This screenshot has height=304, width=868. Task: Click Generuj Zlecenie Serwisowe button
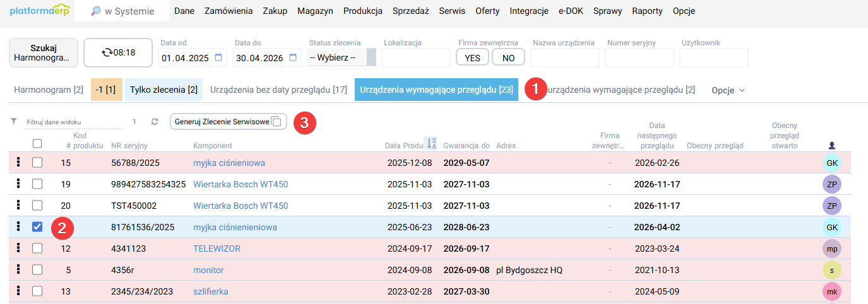click(x=228, y=122)
